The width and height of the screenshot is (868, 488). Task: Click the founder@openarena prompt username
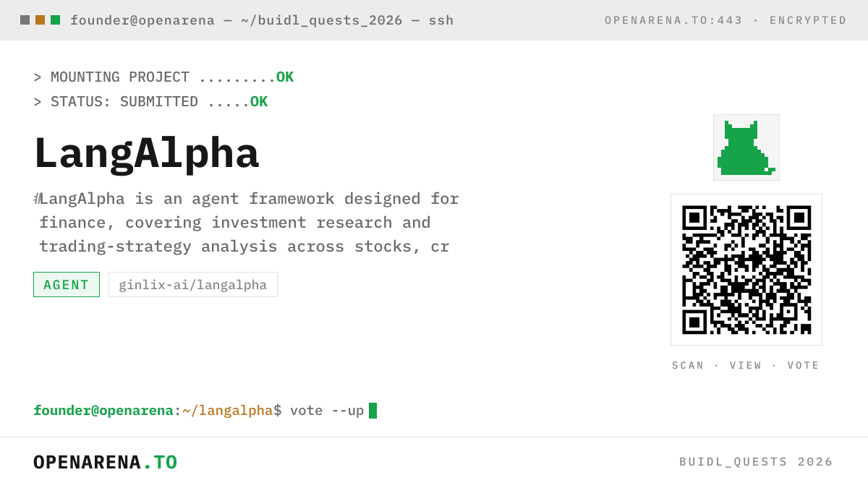click(103, 411)
